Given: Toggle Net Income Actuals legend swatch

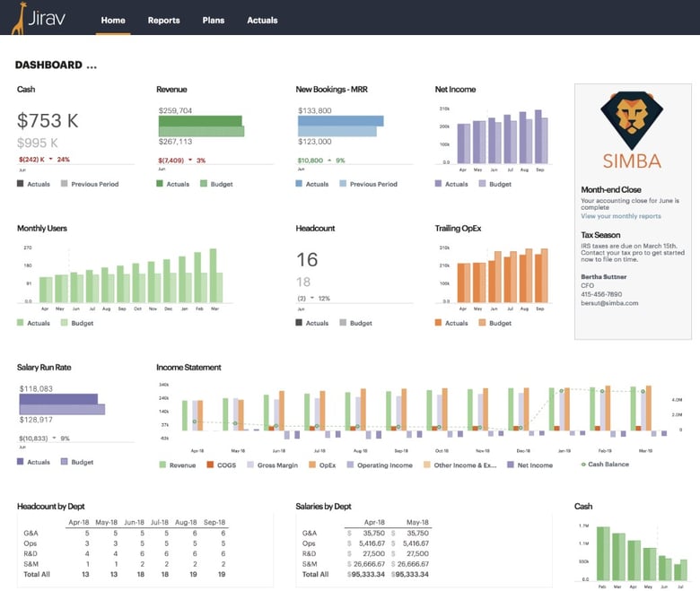Looking at the screenshot, I should [438, 183].
